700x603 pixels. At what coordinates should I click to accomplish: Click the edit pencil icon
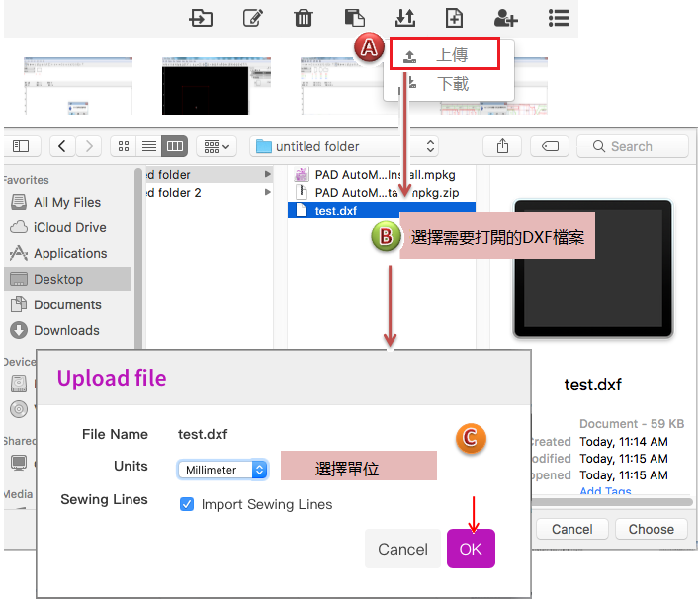click(253, 18)
